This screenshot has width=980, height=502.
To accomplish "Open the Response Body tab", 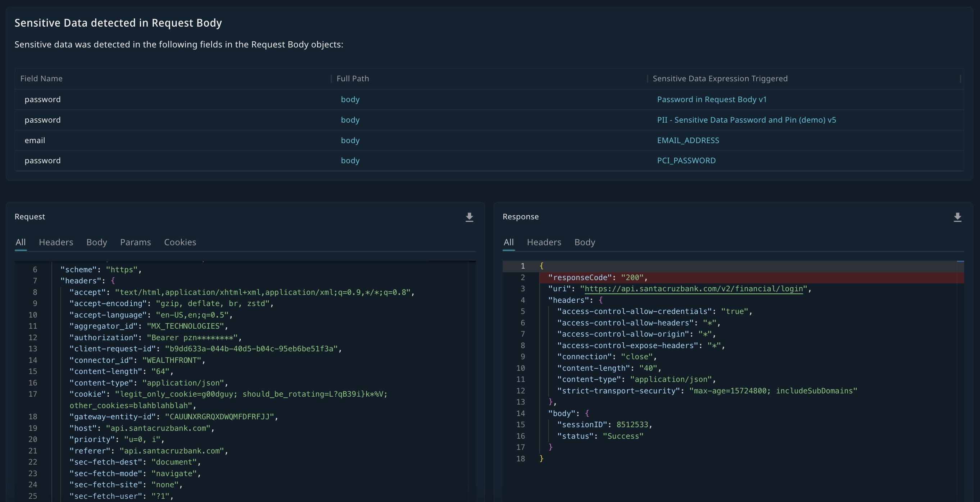I will pyautogui.click(x=585, y=242).
